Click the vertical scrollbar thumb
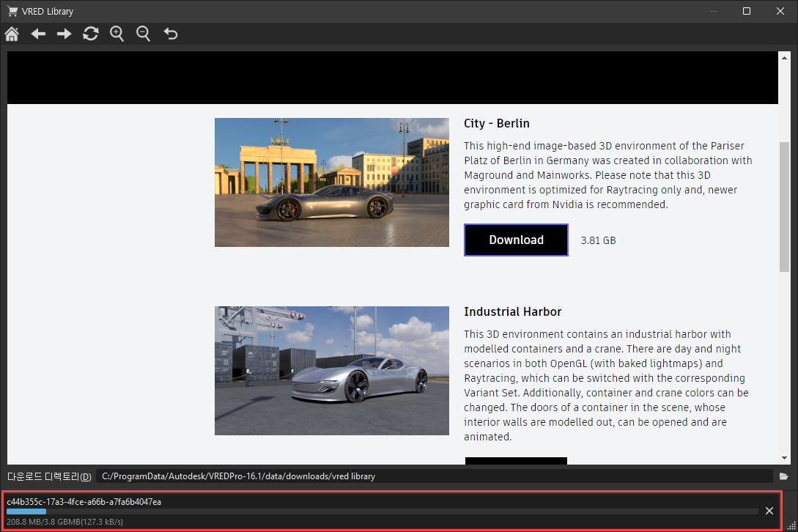Screen dimensions: 798x532 pos(784,207)
